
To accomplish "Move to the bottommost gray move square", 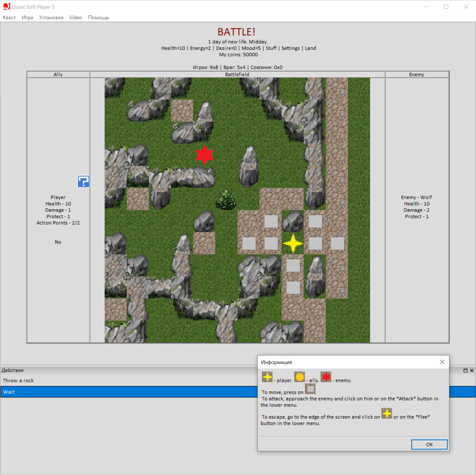I will (293, 287).
